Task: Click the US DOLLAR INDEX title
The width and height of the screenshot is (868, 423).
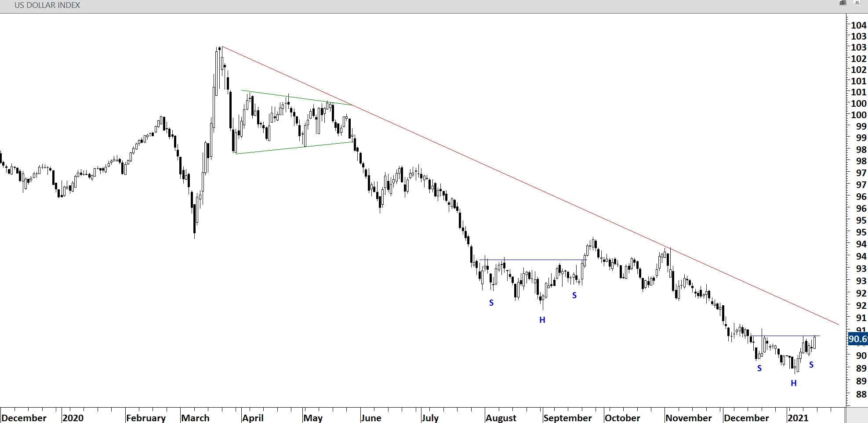Action: coord(47,5)
